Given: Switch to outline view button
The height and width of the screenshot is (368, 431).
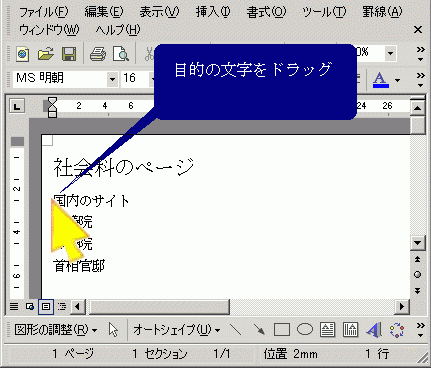Looking at the screenshot, I should [x=62, y=306].
